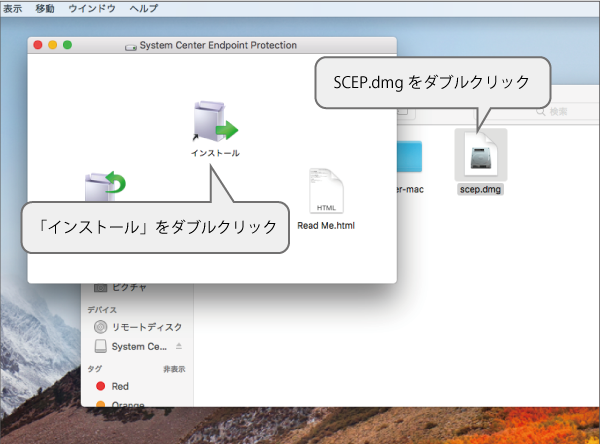Click the Read Me.html file name
This screenshot has height=444, width=600.
(326, 225)
